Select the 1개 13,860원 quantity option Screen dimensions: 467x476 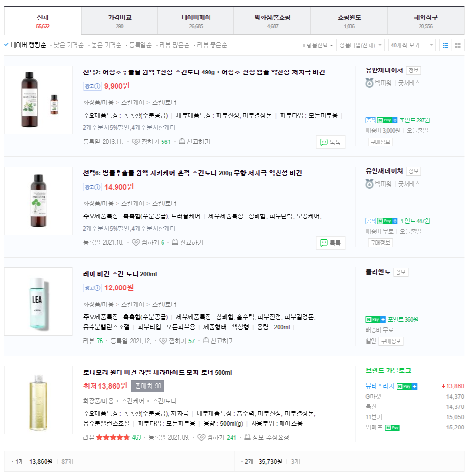[119, 462]
